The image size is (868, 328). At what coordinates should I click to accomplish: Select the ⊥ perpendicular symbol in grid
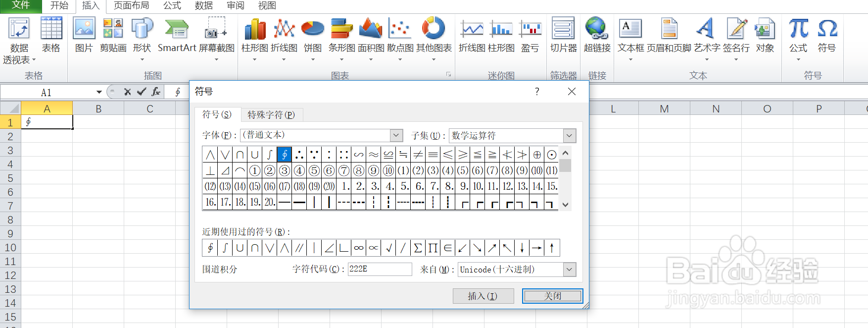point(210,170)
